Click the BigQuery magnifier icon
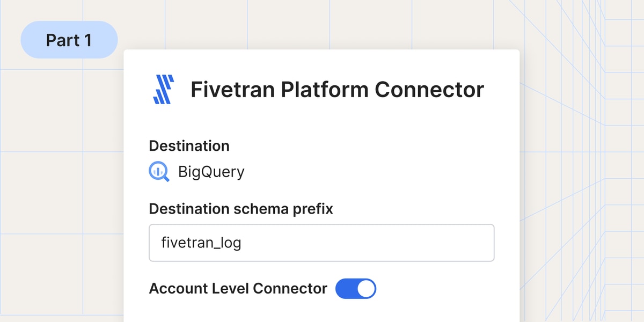644x322 pixels. 159,172
